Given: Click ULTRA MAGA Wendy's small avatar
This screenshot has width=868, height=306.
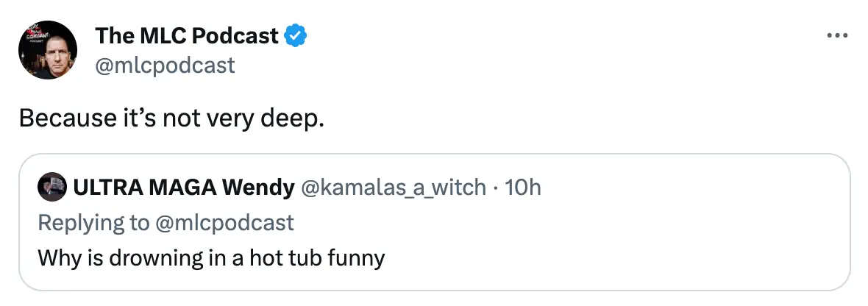Looking at the screenshot, I should (49, 188).
